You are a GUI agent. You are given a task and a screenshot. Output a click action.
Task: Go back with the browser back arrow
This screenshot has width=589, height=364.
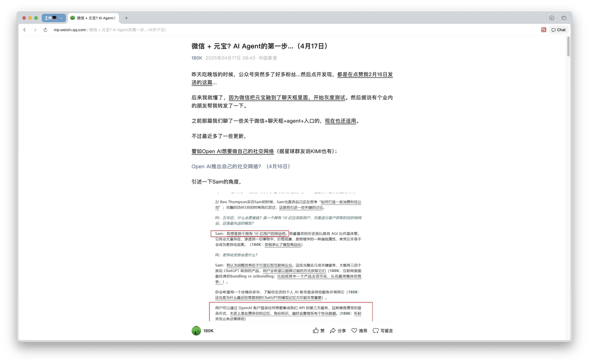pyautogui.click(x=24, y=30)
